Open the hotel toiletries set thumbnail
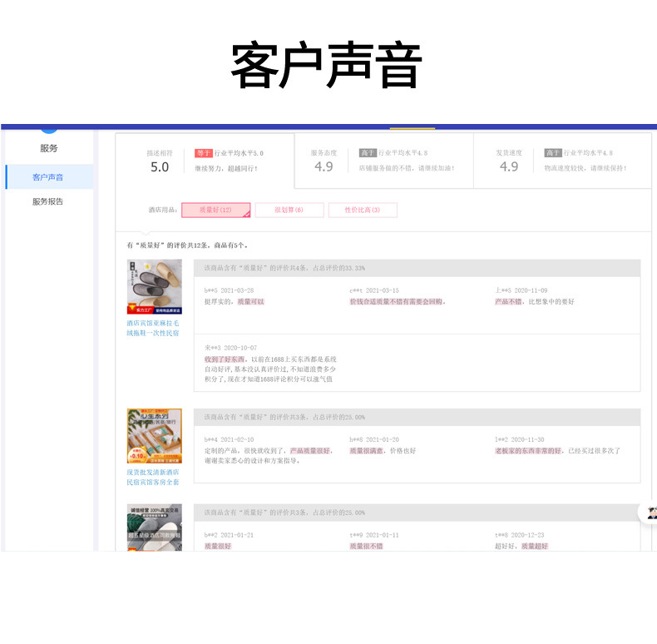Image resolution: width=657 pixels, height=644 pixels. click(x=155, y=436)
